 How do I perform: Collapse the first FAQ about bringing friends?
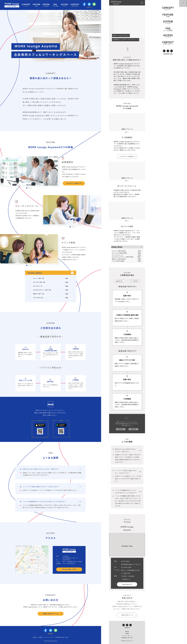[80, 469]
